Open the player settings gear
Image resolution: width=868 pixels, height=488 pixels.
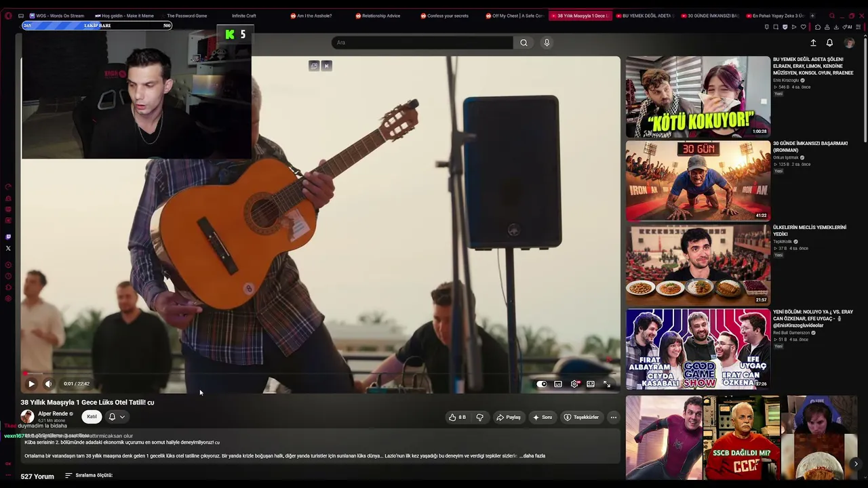(x=574, y=384)
